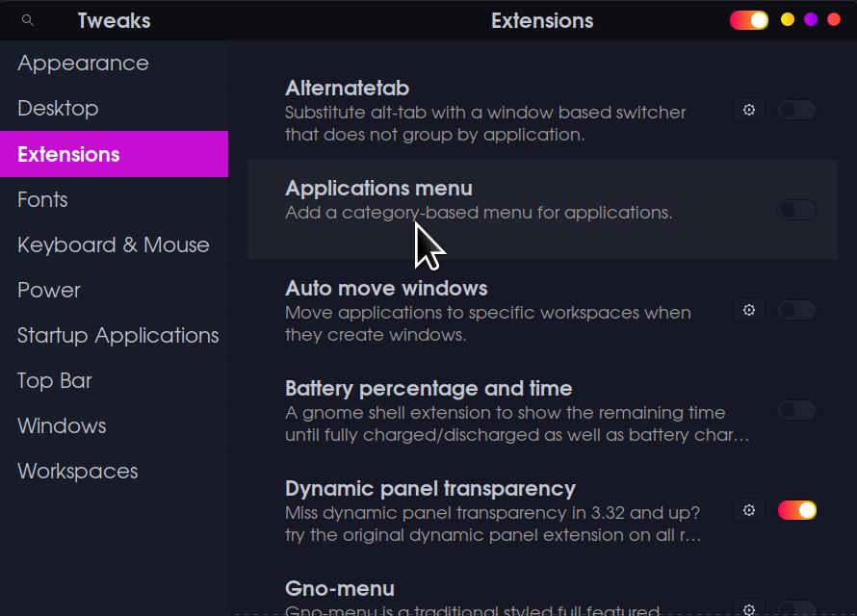Open Alternatetab extension settings gear
Viewport: 857px width, 616px height.
[x=749, y=110]
